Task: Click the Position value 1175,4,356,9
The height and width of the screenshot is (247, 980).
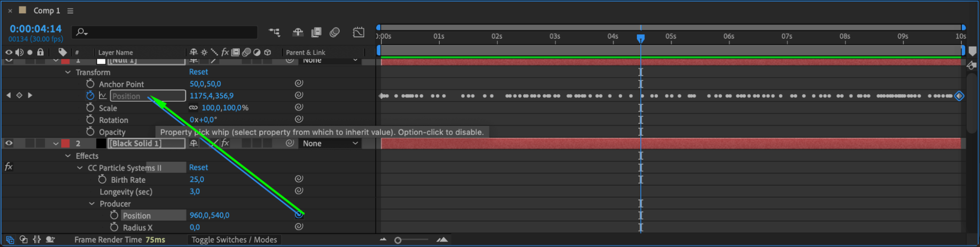Action: pos(212,96)
